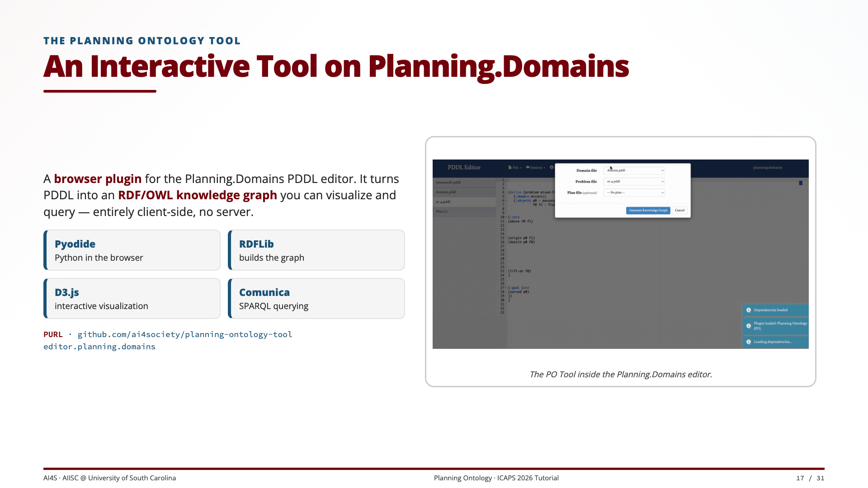Click the RDFLib card

[x=316, y=250]
